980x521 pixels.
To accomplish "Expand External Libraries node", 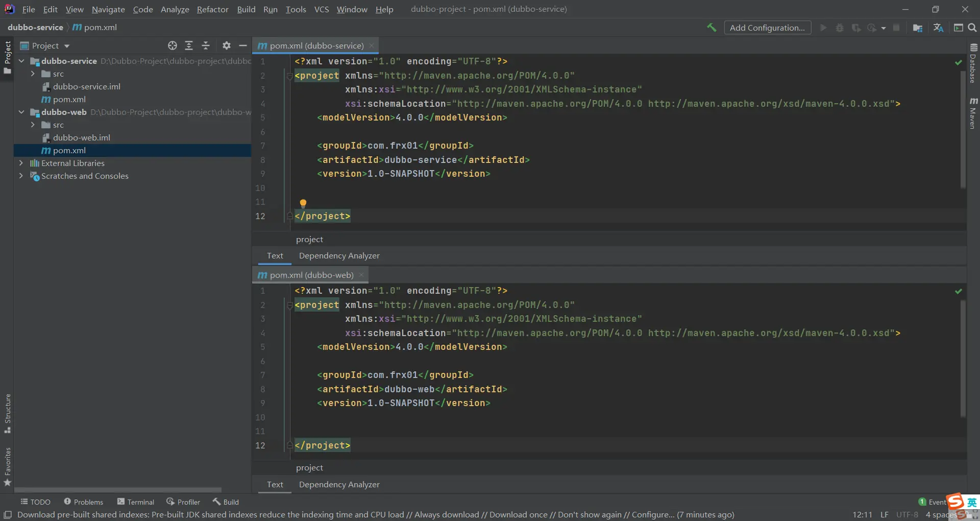I will coord(21,163).
